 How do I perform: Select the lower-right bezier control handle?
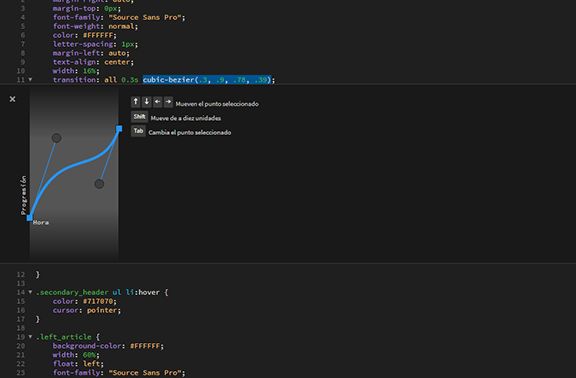click(x=99, y=184)
